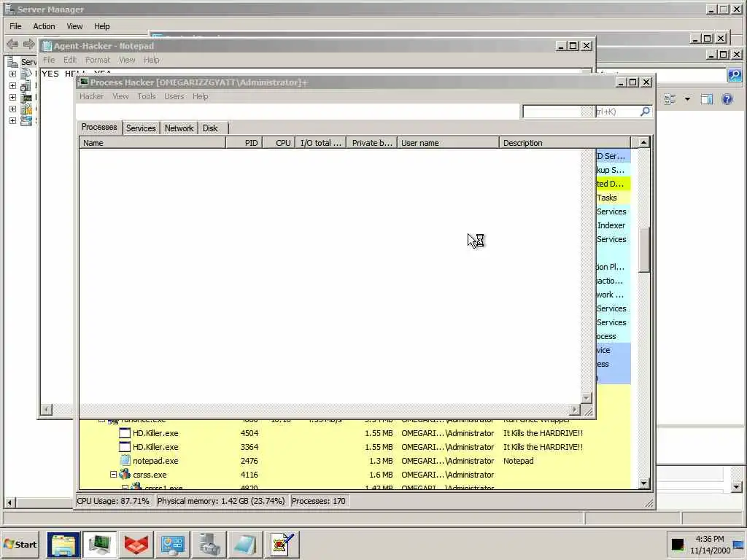Screen dimensions: 747x560
Task: Switch to the Disk tab
Action: [210, 128]
